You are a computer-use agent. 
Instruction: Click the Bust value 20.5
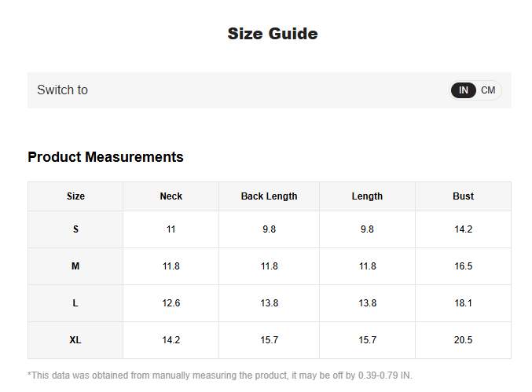pyautogui.click(x=463, y=340)
